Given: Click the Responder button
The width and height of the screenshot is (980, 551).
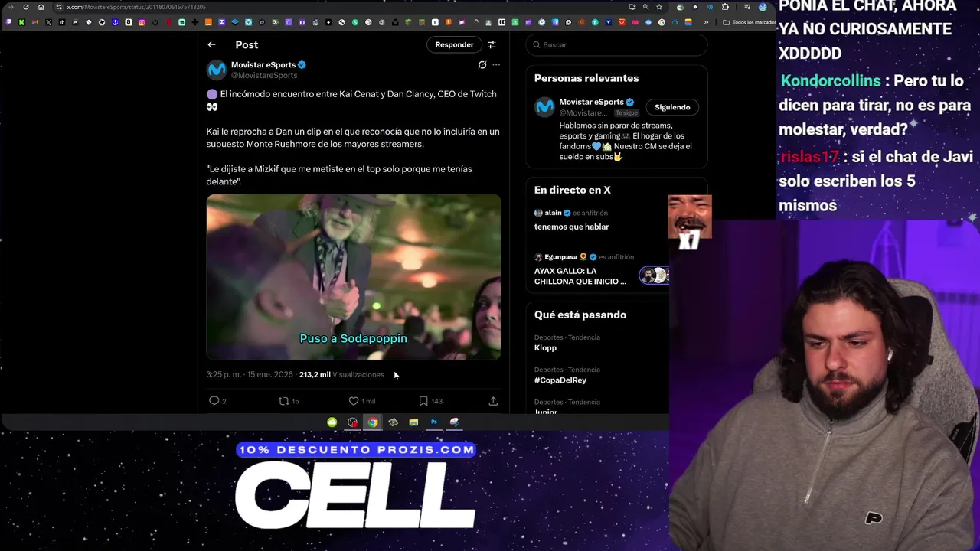Looking at the screenshot, I should pos(454,44).
